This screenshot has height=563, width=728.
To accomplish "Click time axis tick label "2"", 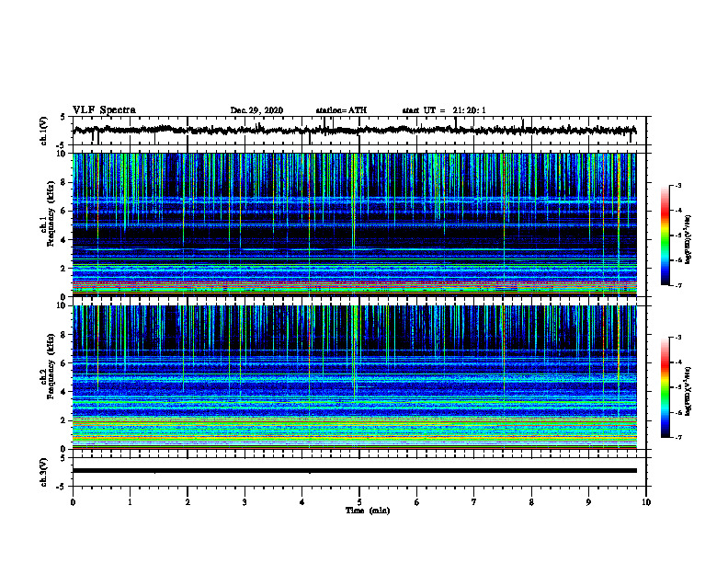I will click(x=188, y=502).
